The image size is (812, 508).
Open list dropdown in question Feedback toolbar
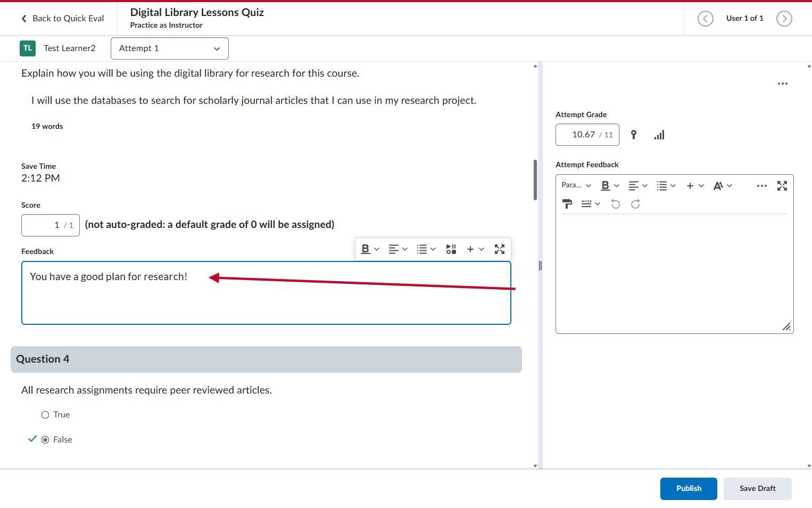pos(426,249)
